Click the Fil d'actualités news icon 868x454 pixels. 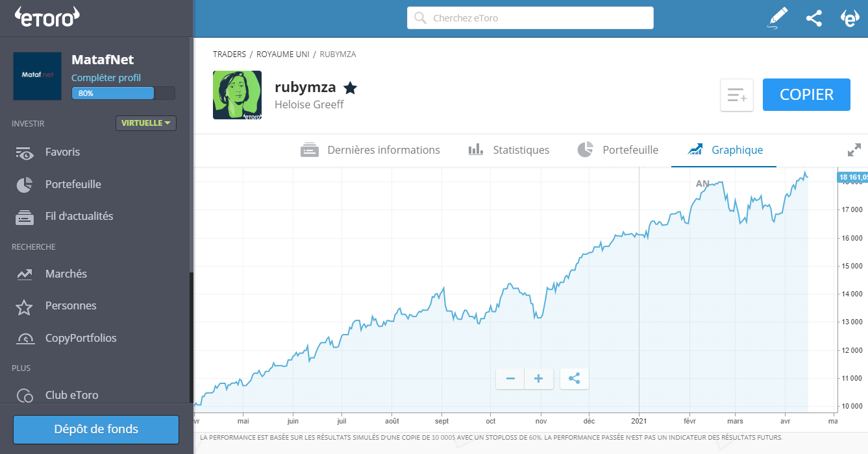(x=25, y=217)
